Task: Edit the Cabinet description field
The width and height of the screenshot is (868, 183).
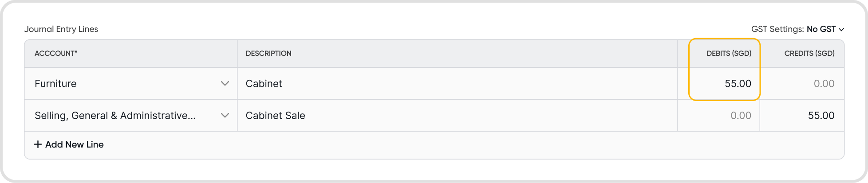Action: (457, 83)
